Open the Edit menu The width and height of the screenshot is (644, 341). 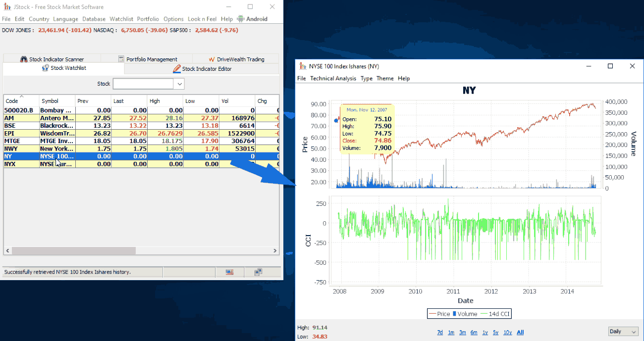click(x=19, y=19)
